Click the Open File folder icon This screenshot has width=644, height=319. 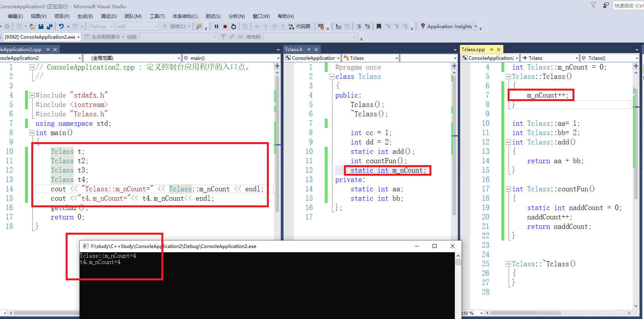[32, 27]
